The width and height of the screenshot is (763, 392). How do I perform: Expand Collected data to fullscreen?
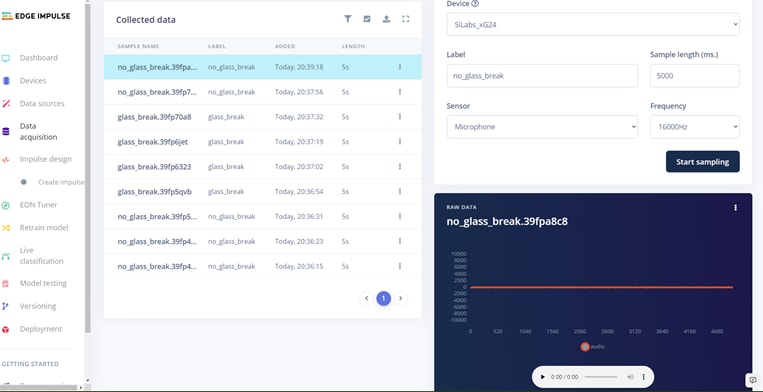pyautogui.click(x=405, y=19)
